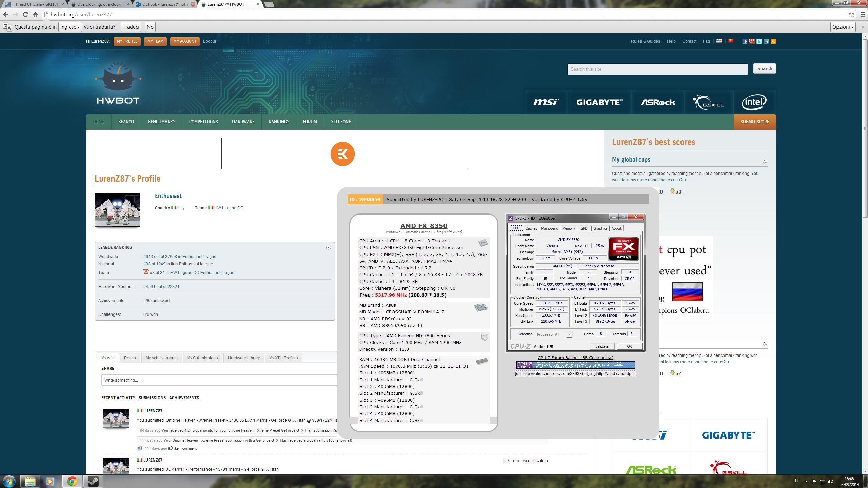
Task: Click the remove notification link
Action: point(530,461)
